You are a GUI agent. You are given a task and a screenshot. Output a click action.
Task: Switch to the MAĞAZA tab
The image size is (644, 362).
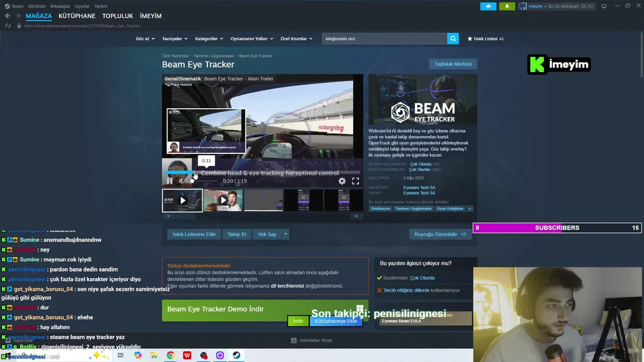39,16
